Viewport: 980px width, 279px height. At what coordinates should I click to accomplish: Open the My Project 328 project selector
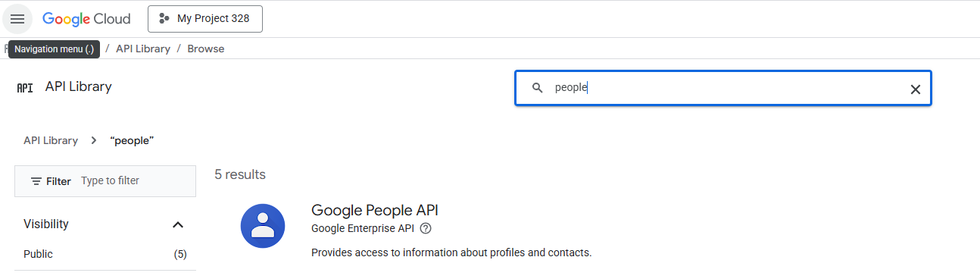(x=205, y=19)
